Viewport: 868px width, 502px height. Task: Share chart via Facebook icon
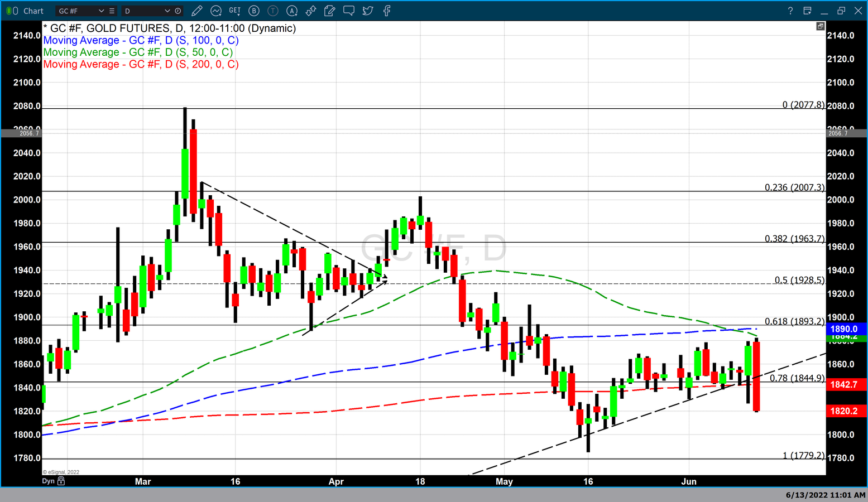coord(387,11)
